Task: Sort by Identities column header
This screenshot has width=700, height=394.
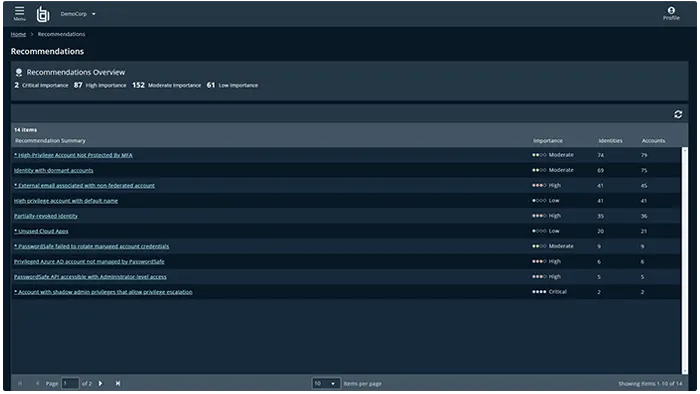Action: [x=610, y=141]
